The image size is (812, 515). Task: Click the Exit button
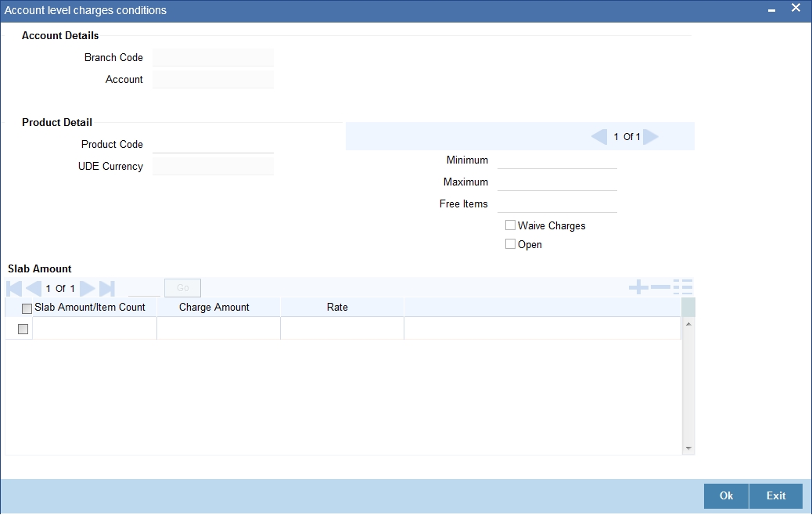point(776,496)
